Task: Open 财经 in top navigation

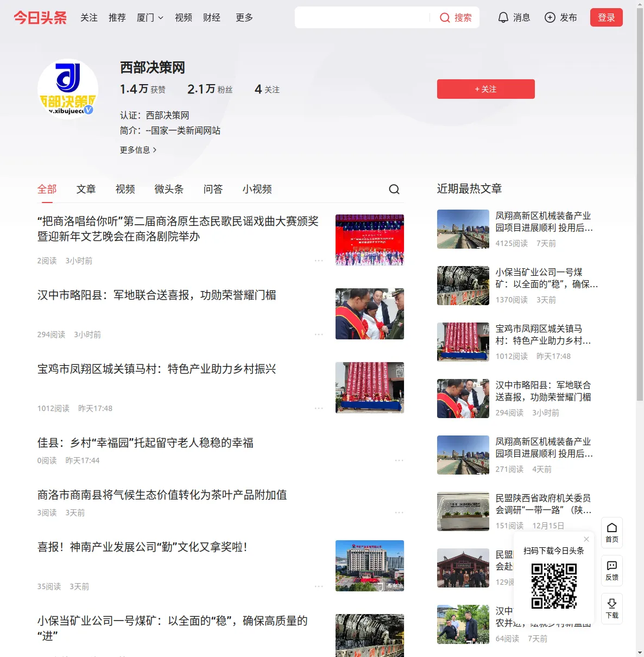Action: [212, 17]
